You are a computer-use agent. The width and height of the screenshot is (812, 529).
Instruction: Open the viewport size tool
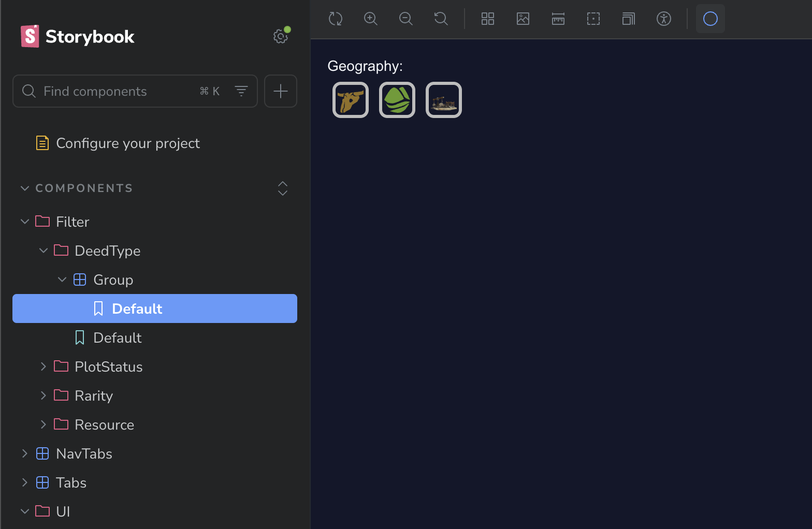[629, 19]
